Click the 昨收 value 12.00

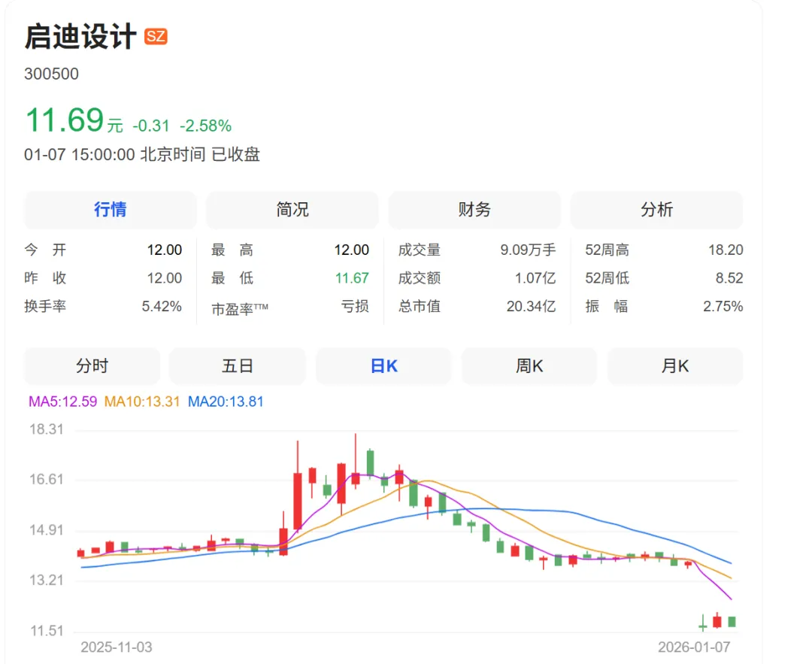point(165,278)
